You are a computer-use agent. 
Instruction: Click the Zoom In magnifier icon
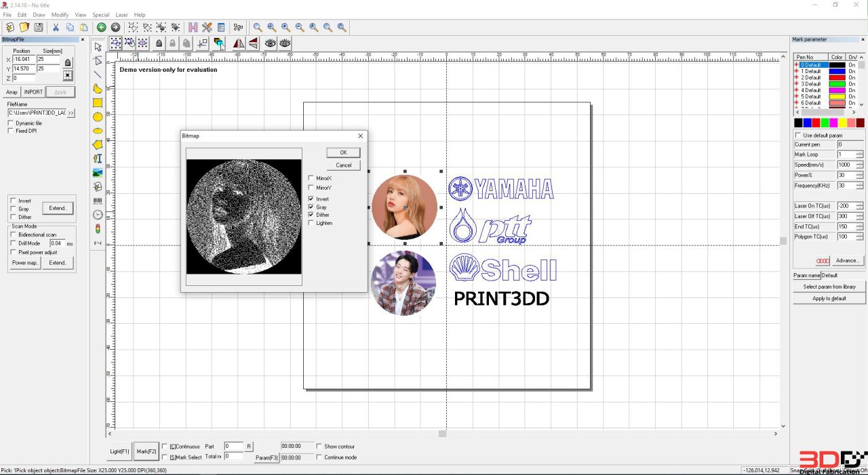click(x=285, y=27)
